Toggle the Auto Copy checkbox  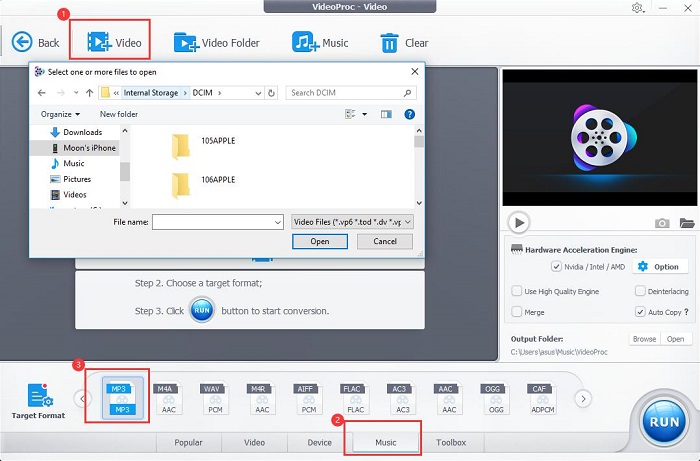point(640,311)
